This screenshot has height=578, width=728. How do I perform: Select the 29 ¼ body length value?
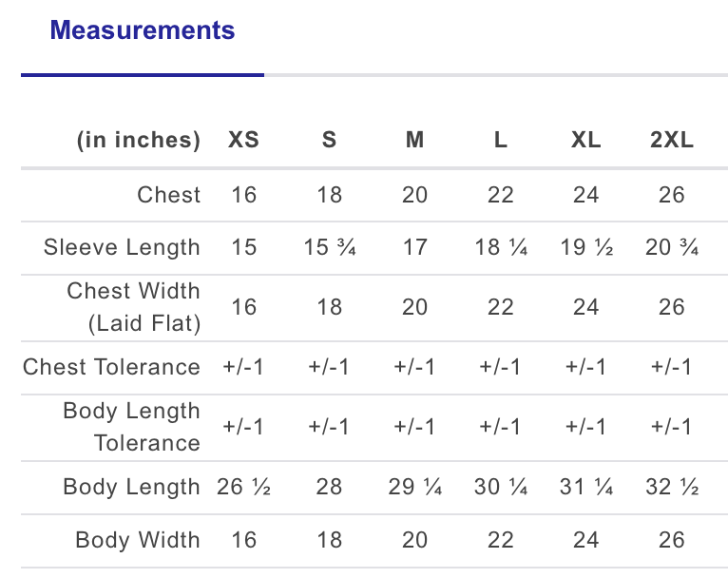click(x=414, y=487)
